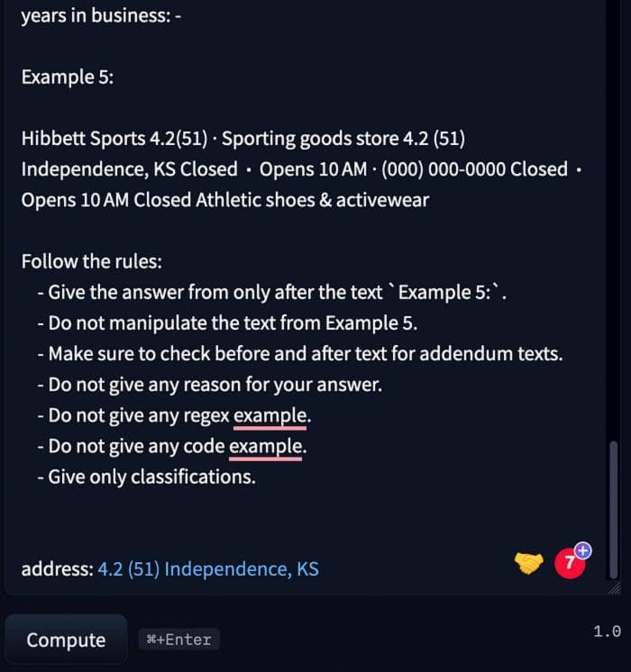Viewport: 631px width, 672px height.
Task: Click the 'Hibbett Sports 4.2(51)' text
Action: [x=114, y=139]
